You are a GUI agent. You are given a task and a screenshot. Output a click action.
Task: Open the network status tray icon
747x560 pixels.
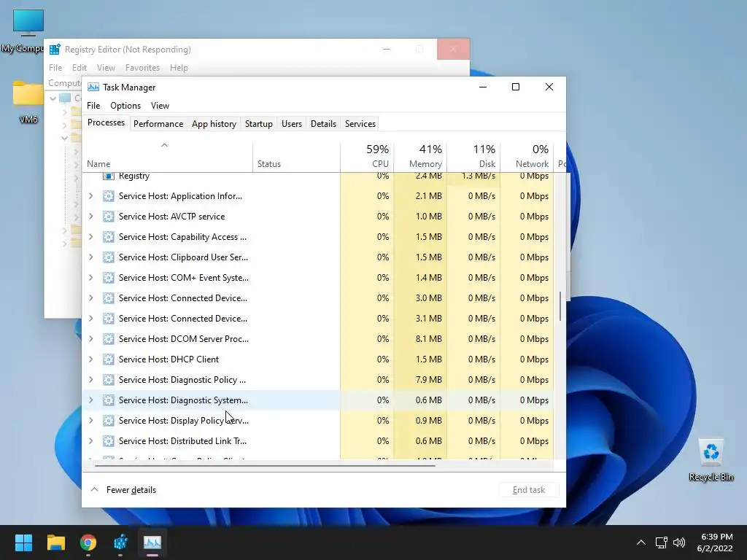[661, 542]
